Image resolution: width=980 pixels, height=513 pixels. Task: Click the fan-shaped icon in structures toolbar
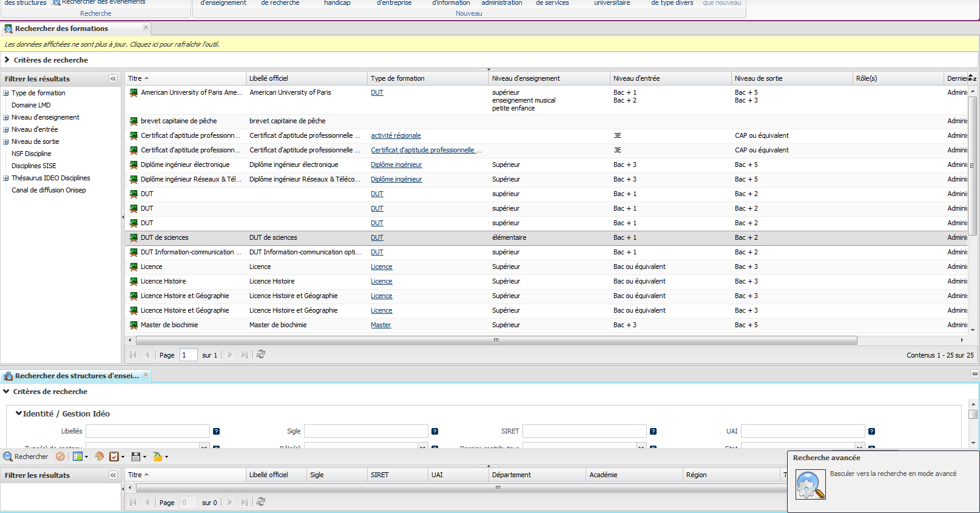[100, 457]
